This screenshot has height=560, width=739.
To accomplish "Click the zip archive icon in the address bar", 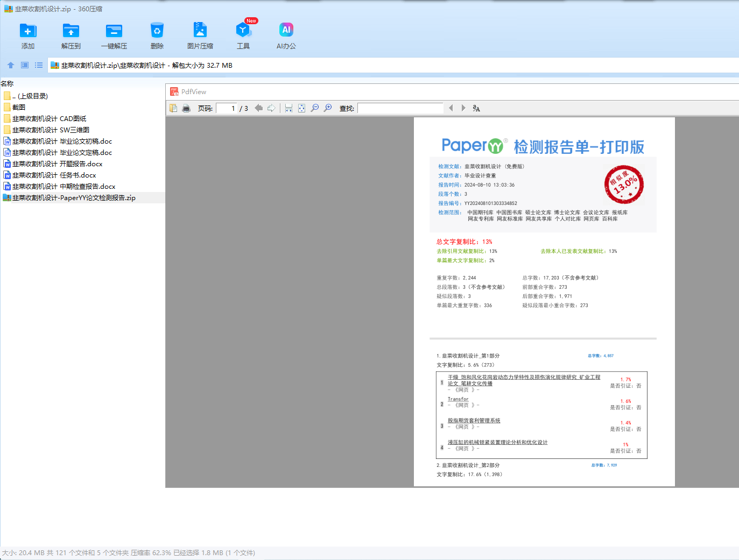I will [55, 66].
